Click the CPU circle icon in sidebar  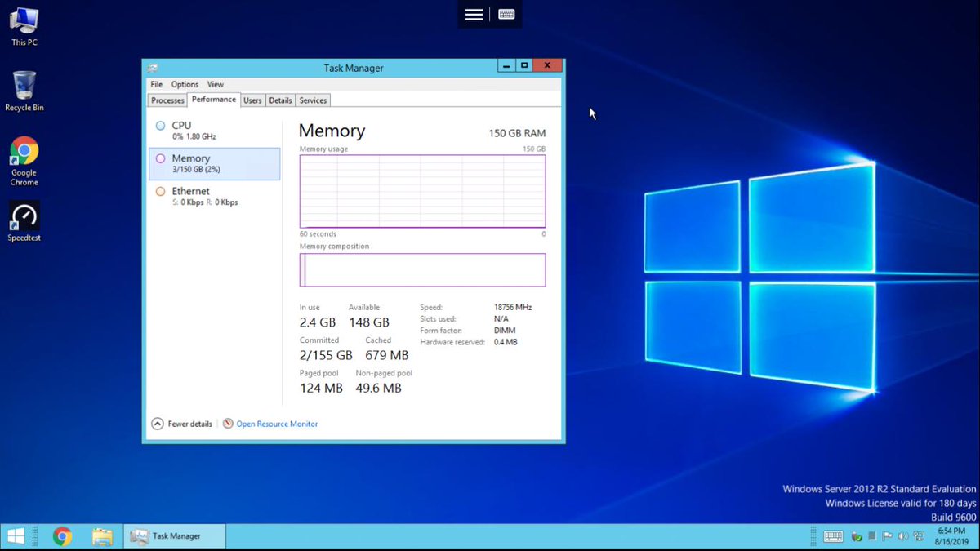pos(161,126)
